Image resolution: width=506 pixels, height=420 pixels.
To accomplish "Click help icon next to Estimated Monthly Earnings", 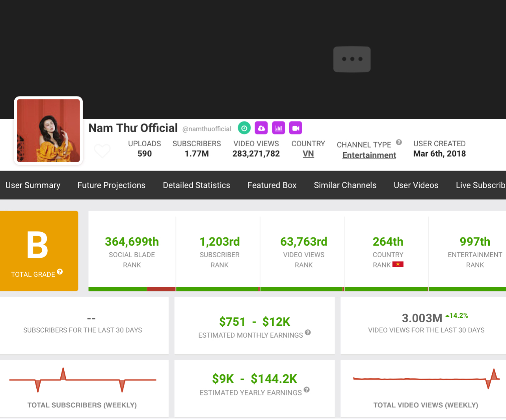I will (308, 332).
